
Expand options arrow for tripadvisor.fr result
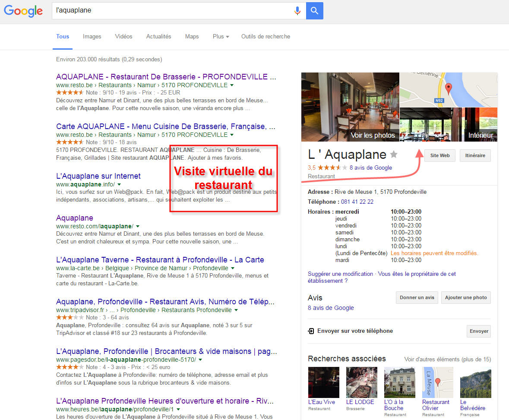pyautogui.click(x=236, y=310)
